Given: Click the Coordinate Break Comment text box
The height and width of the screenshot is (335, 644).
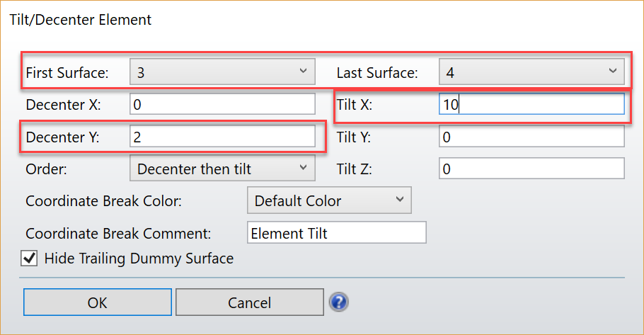Looking at the screenshot, I should click(337, 233).
